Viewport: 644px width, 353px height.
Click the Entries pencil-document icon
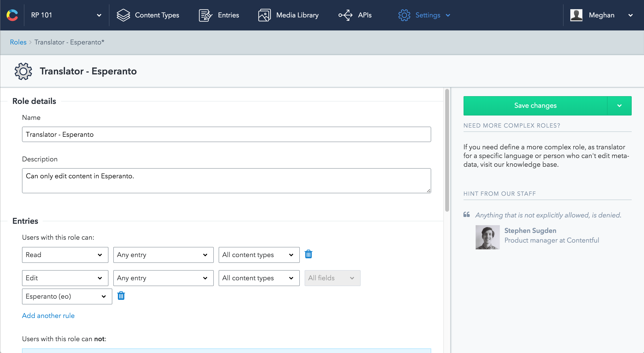pos(205,15)
